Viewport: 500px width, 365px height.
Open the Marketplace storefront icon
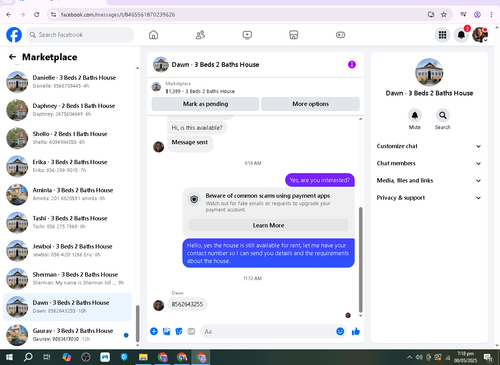pyautogui.click(x=294, y=35)
